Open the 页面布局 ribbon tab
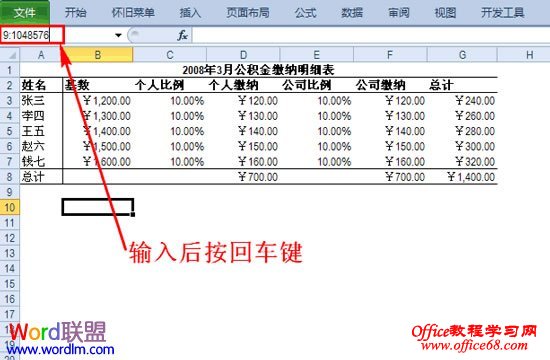The width and height of the screenshot is (550, 360). point(248,13)
